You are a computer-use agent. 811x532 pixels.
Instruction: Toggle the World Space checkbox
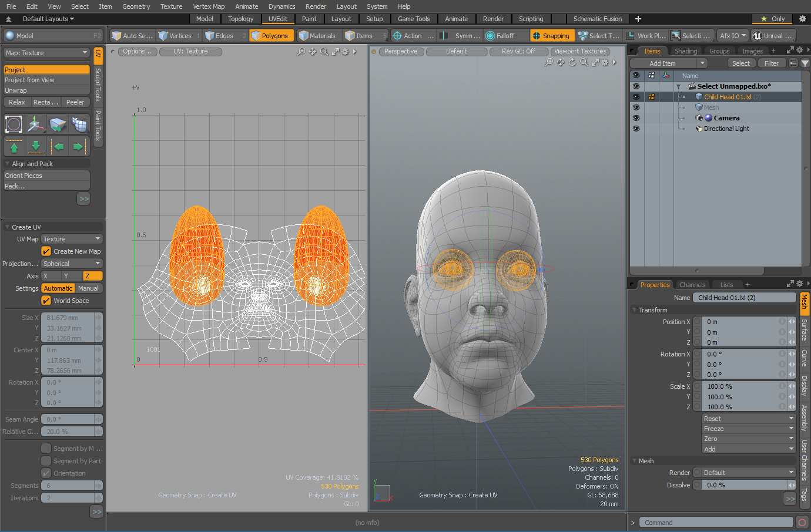coord(46,301)
